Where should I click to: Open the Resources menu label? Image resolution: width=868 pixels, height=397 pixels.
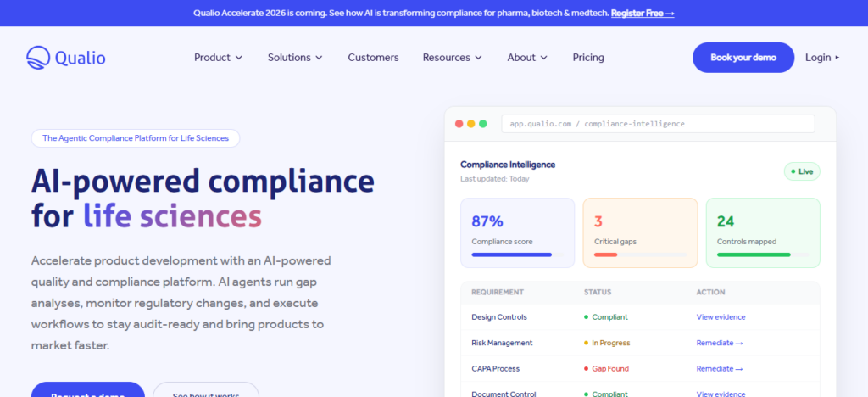coord(446,58)
